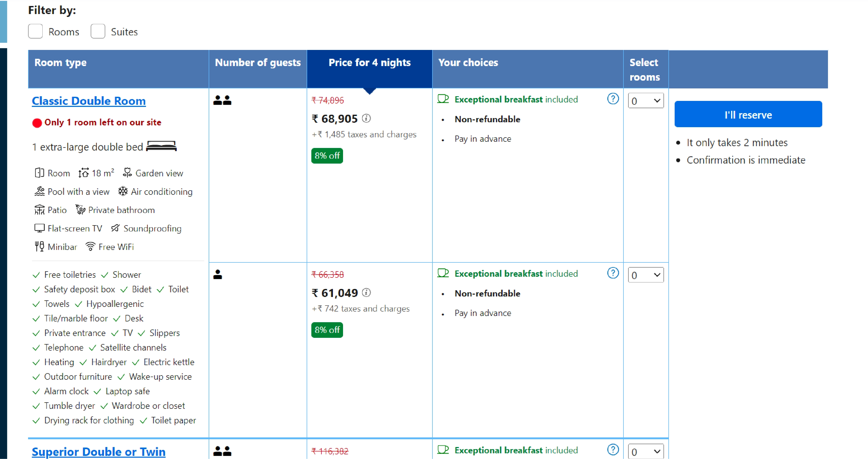Open room count dropdown for ₹ 61,049 offer
The height and width of the screenshot is (459, 868).
click(646, 275)
